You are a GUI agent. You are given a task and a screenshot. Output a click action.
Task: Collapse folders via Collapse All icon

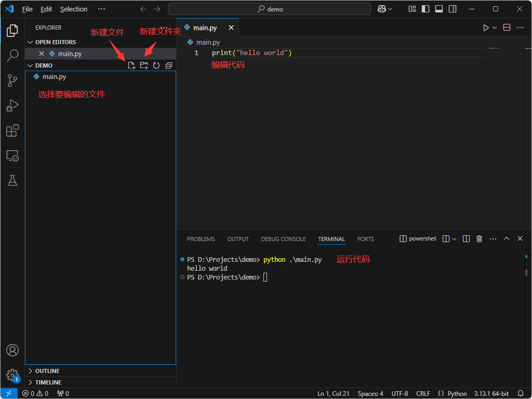pos(168,65)
